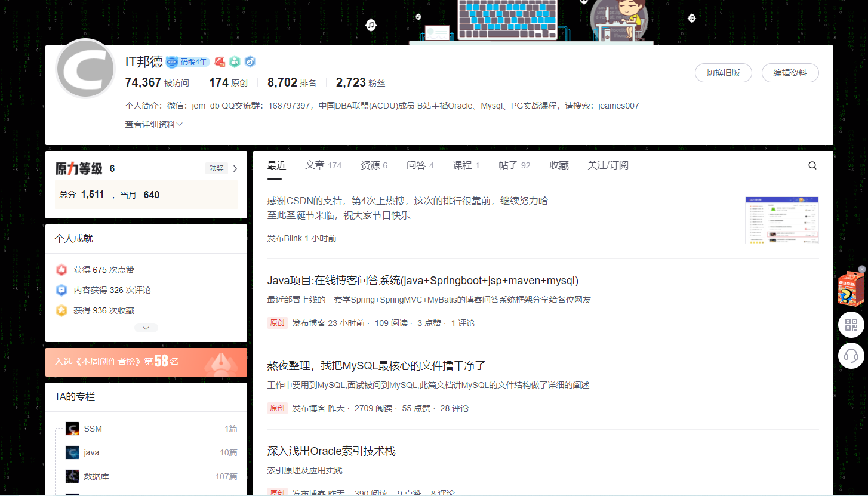Open the Java项目 在线博客问答系统 post
The width and height of the screenshot is (868, 496).
coord(423,281)
